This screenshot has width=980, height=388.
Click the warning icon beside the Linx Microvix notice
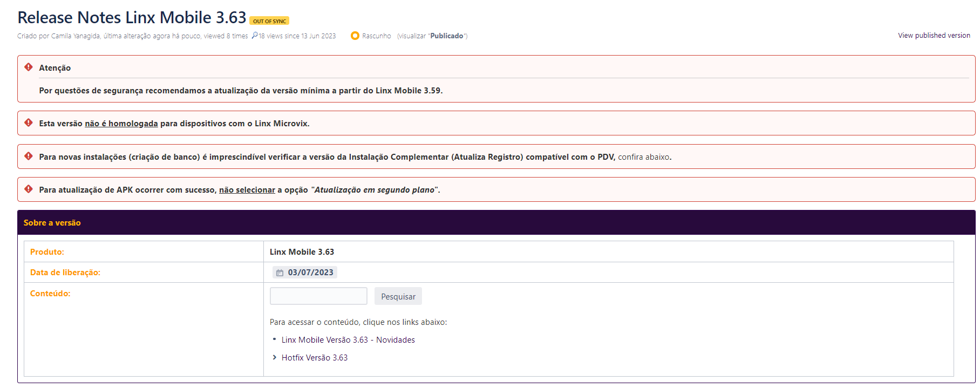click(x=29, y=123)
